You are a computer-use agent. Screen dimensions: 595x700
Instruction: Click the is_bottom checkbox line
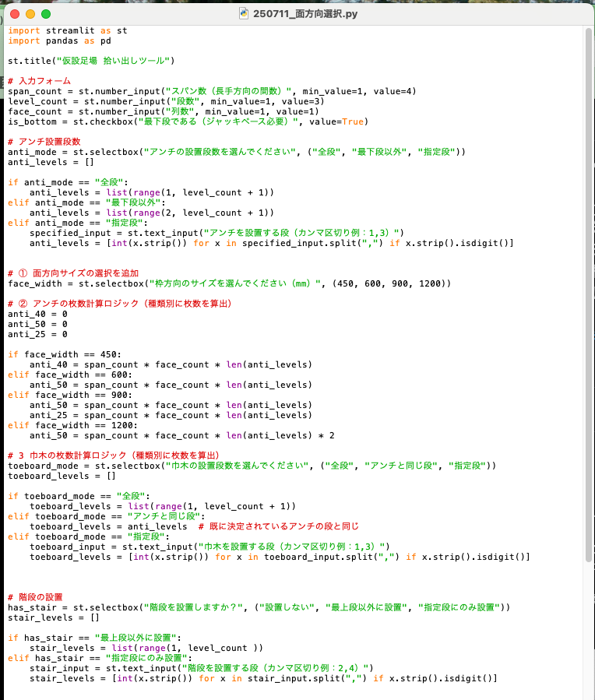click(188, 122)
